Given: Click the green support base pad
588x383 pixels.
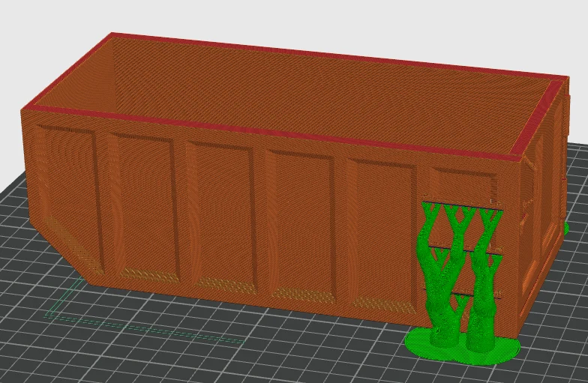Looking at the screenshot, I should tap(462, 346).
